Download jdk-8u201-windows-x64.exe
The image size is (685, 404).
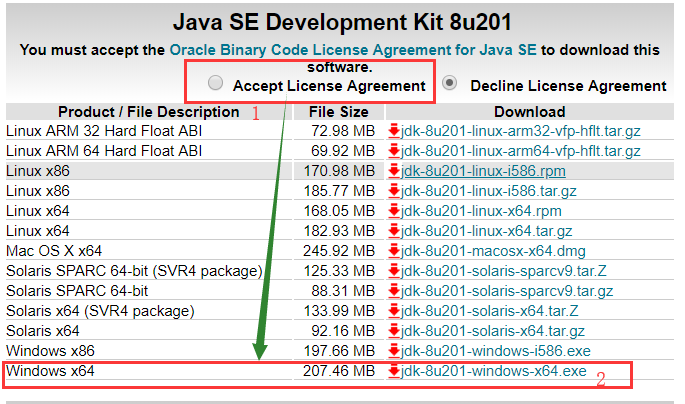tap(494, 371)
